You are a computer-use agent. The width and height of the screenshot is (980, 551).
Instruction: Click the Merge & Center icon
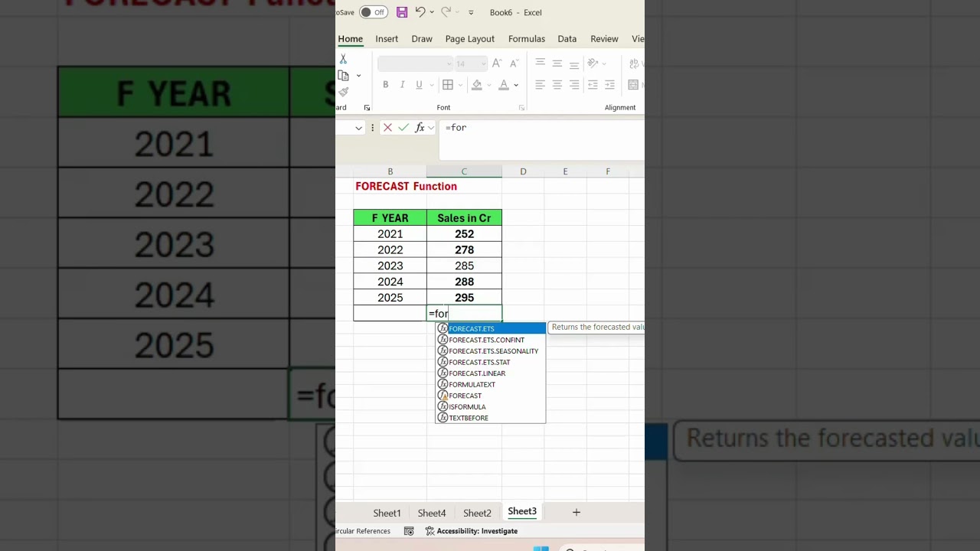pos(634,85)
